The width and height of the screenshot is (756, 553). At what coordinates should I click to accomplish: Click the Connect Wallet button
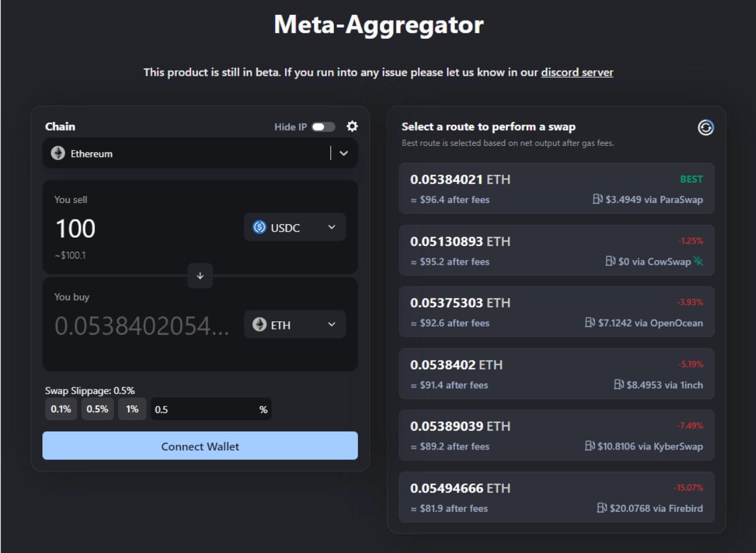[x=200, y=446]
